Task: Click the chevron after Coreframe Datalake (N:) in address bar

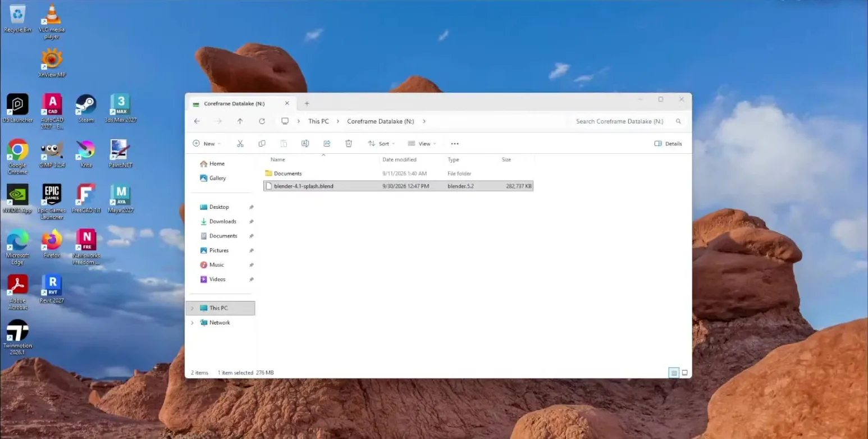Action: pos(424,121)
